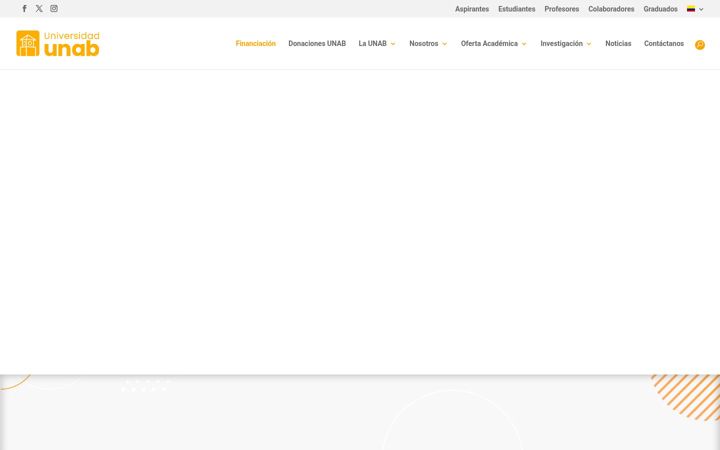This screenshot has width=720, height=450.
Task: Follow the Colaboradores link
Action: coord(611,9)
